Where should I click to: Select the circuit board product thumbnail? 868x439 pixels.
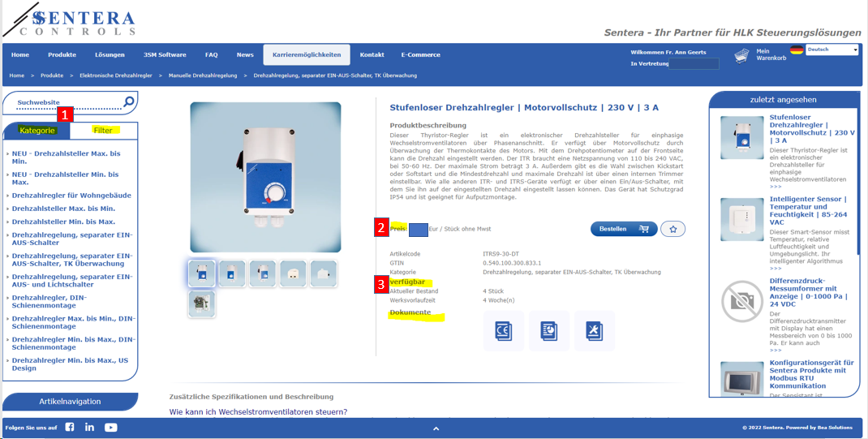tap(201, 304)
